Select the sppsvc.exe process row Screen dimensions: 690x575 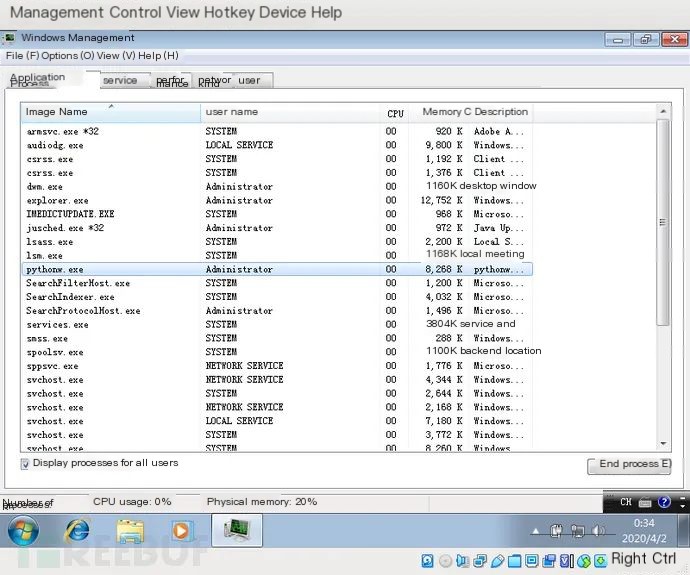(x=277, y=366)
